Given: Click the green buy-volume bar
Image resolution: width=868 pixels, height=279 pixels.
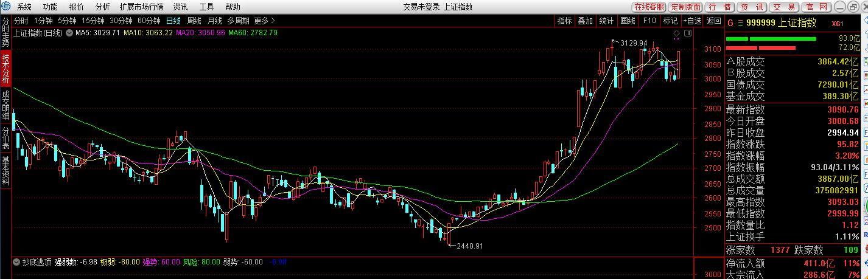Looking at the screenshot, I should tap(771, 39).
